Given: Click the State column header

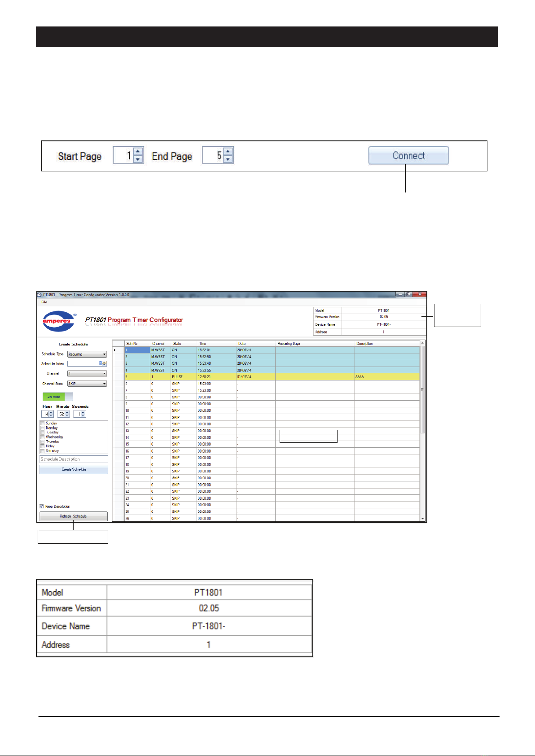Looking at the screenshot, I should (184, 344).
